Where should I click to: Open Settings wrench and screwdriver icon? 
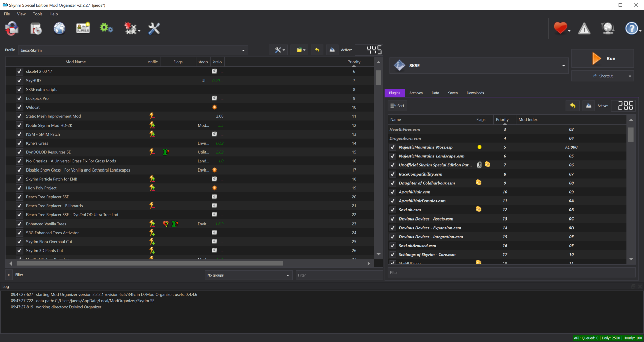pos(154,29)
